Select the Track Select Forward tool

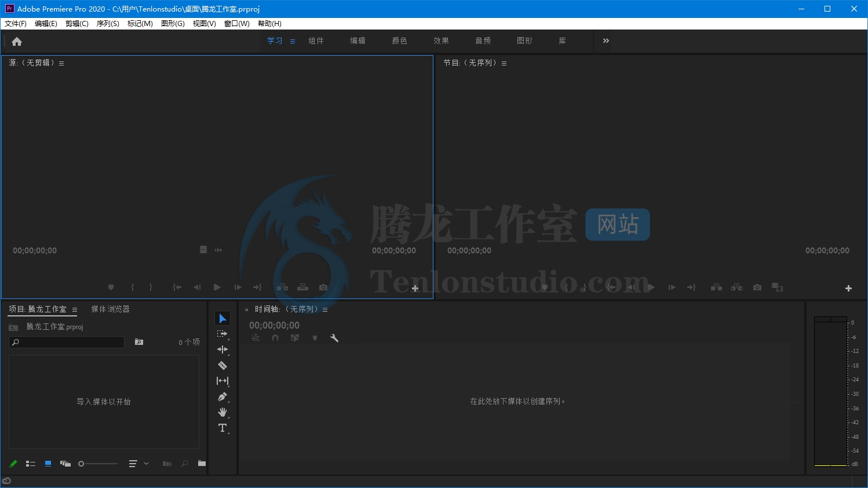point(222,334)
